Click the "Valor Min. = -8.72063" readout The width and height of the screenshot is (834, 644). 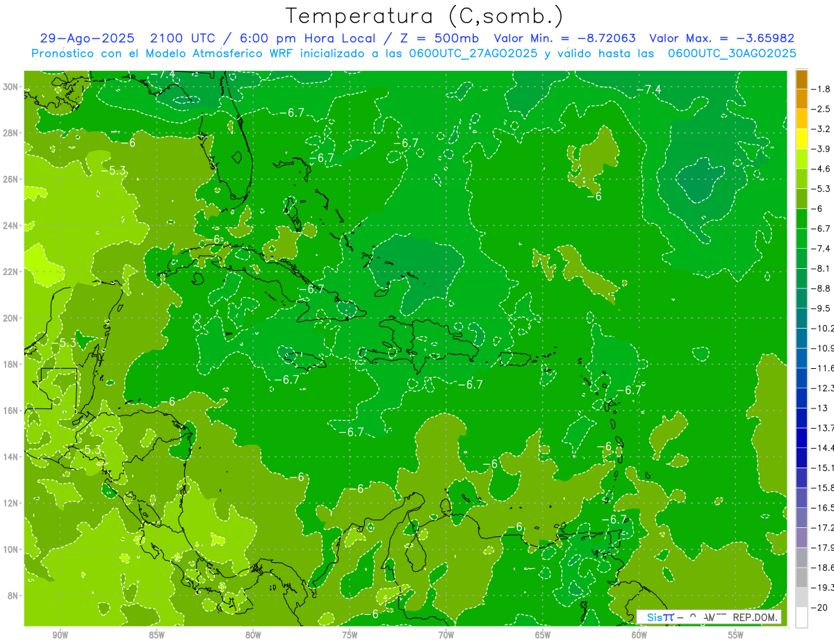(x=565, y=38)
